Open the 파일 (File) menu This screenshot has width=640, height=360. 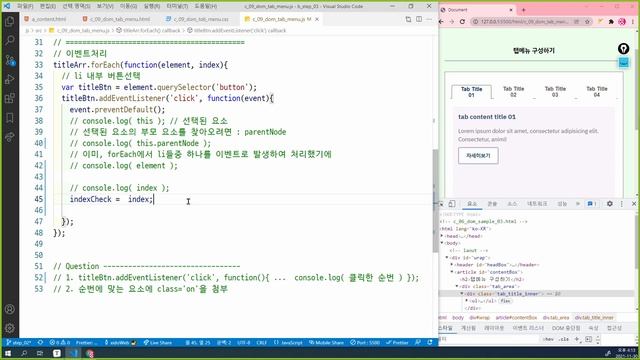click(25, 6)
